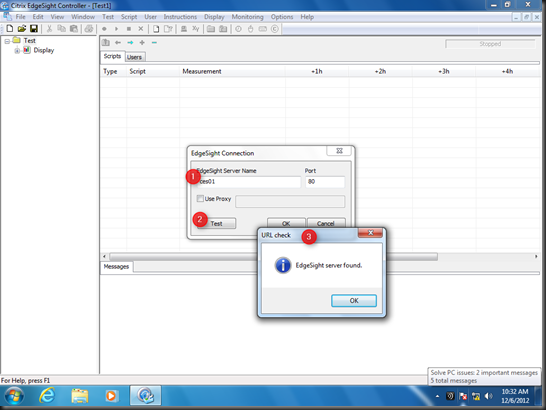Click the Port field showing 80
Viewport: 546px width, 410px height.
click(x=325, y=182)
